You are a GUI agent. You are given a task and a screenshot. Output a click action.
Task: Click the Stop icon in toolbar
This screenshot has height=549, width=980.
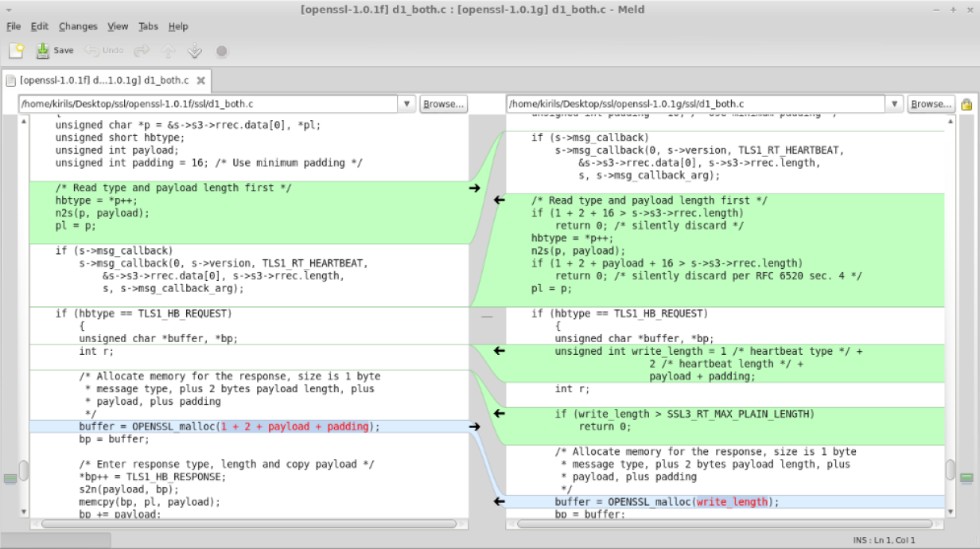(x=221, y=51)
